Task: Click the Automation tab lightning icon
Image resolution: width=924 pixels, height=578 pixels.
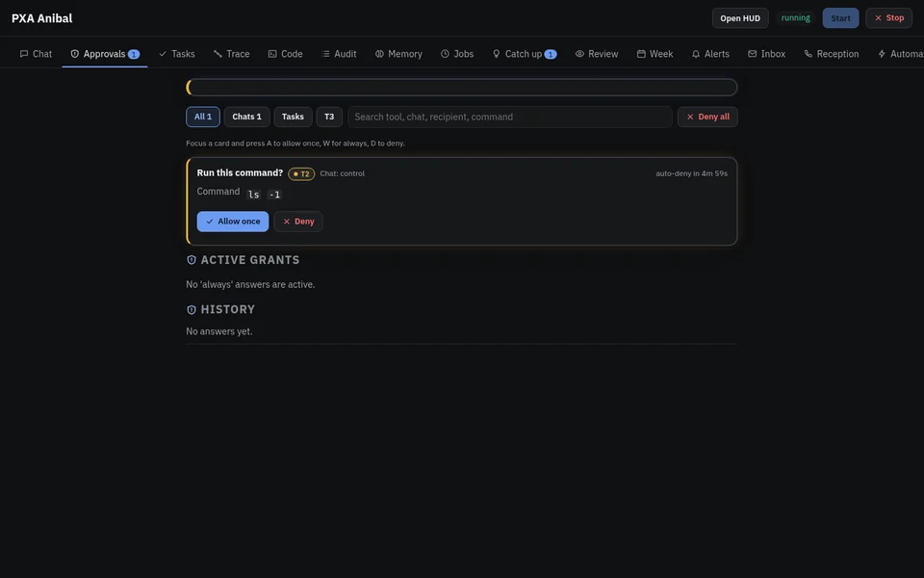Action: coord(883,54)
